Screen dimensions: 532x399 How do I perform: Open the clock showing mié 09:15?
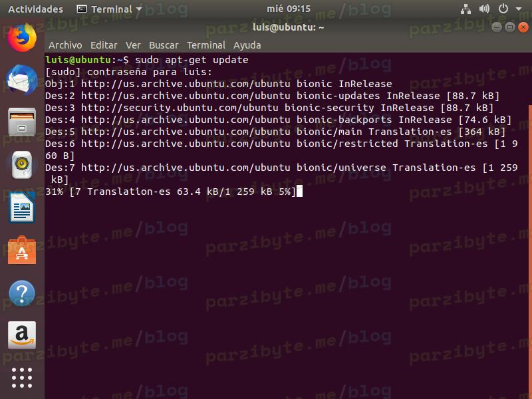[288, 9]
